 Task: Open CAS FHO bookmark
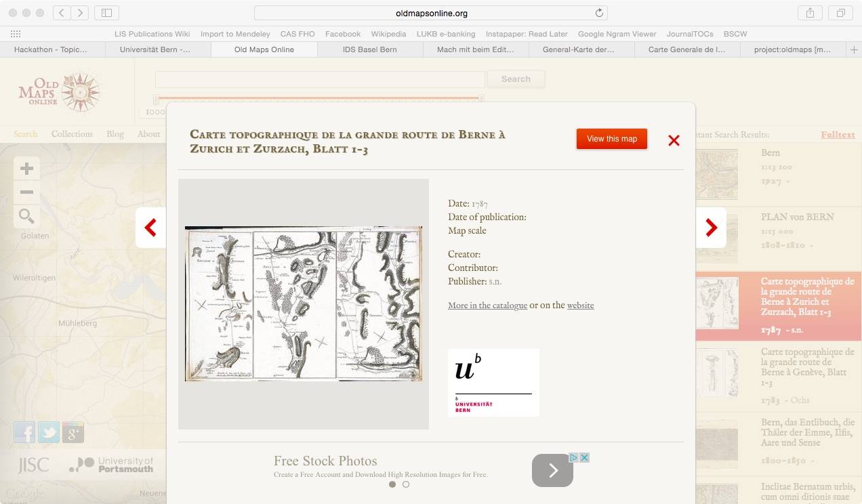coord(297,34)
